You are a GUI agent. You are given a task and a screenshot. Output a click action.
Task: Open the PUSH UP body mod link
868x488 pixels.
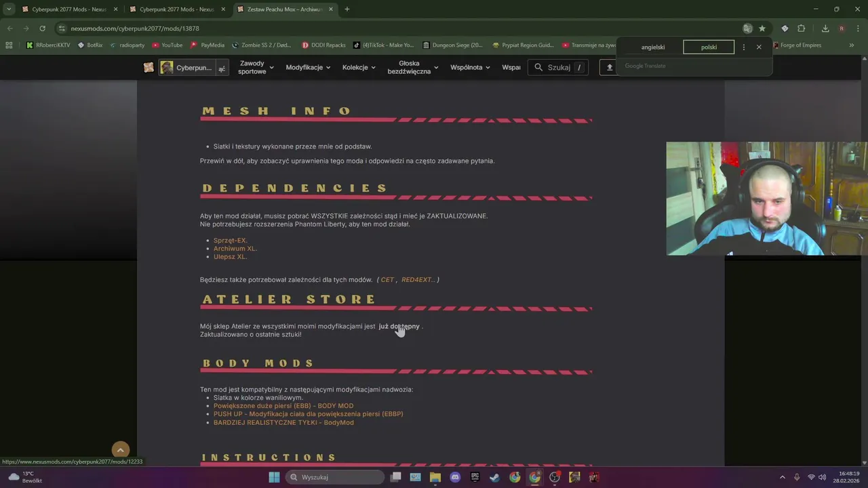point(308,414)
